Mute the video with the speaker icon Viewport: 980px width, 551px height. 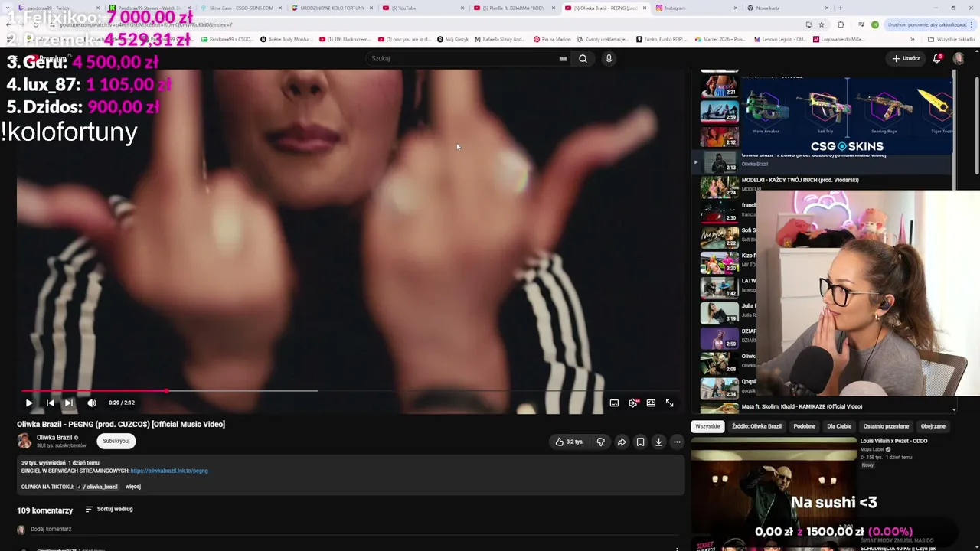pyautogui.click(x=91, y=403)
